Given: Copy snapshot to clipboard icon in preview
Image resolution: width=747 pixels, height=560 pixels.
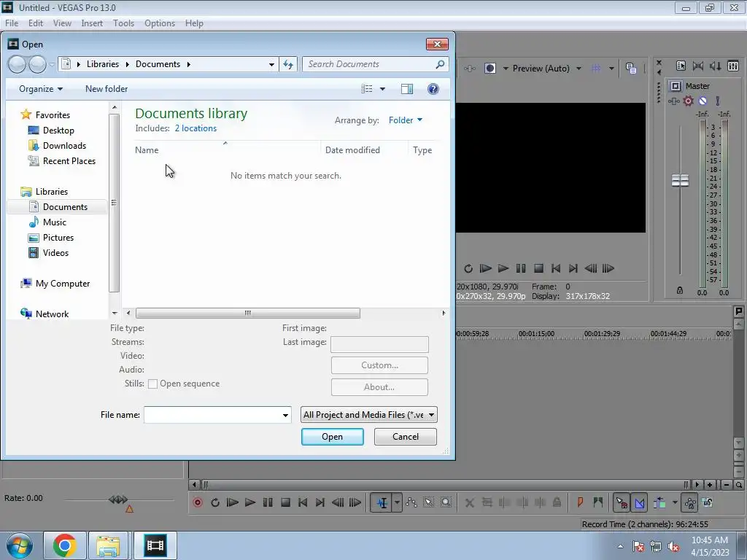Looking at the screenshot, I should coord(631,69).
